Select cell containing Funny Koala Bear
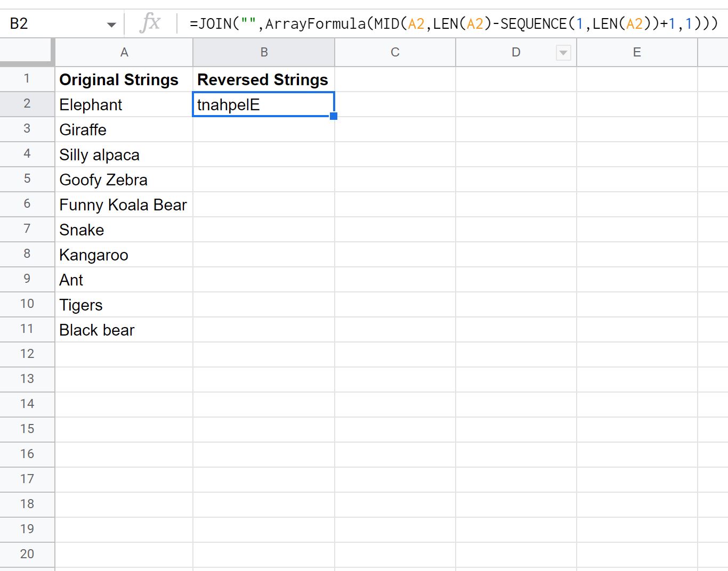This screenshot has width=728, height=571. [124, 205]
